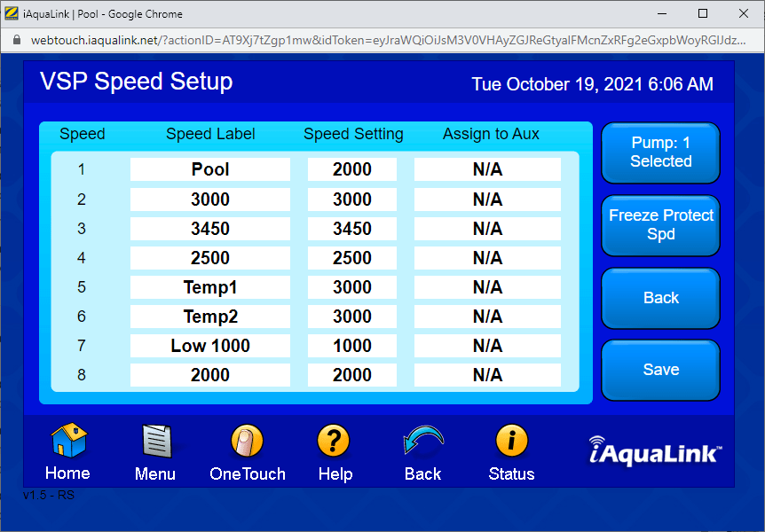Click the date and time display
Image resolution: width=765 pixels, height=532 pixels.
(592, 84)
